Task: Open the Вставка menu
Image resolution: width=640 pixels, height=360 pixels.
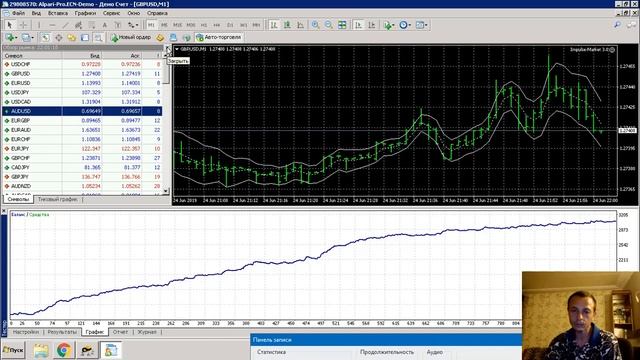Action: (x=58, y=13)
